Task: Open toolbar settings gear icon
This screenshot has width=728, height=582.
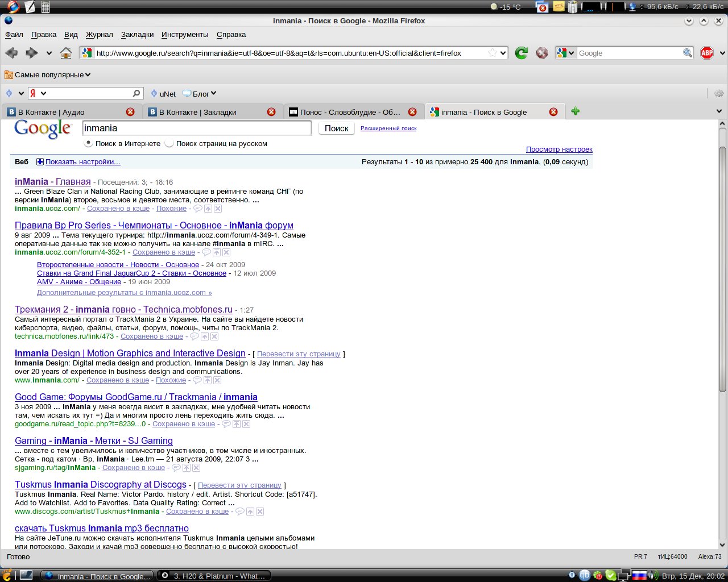Action: tap(718, 94)
